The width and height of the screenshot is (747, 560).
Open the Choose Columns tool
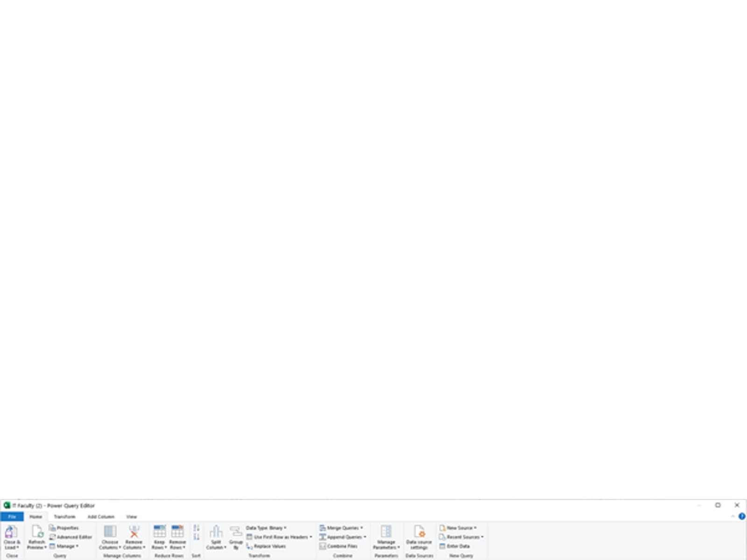pos(110,532)
